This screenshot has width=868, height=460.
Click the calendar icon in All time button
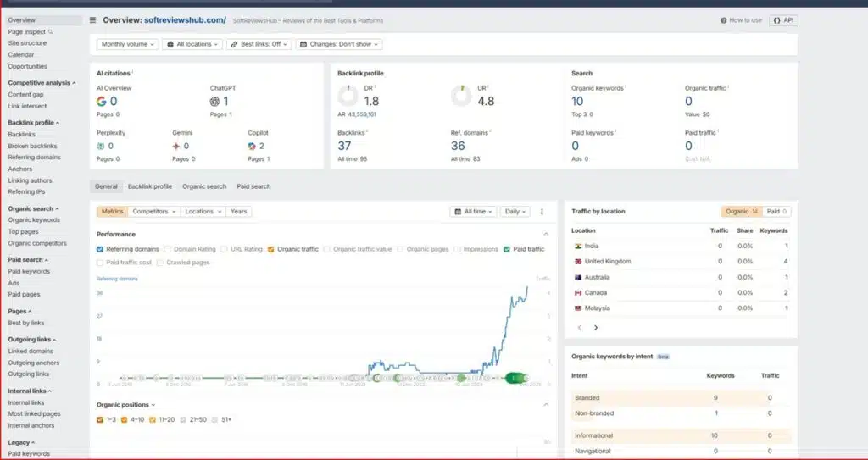click(x=459, y=212)
